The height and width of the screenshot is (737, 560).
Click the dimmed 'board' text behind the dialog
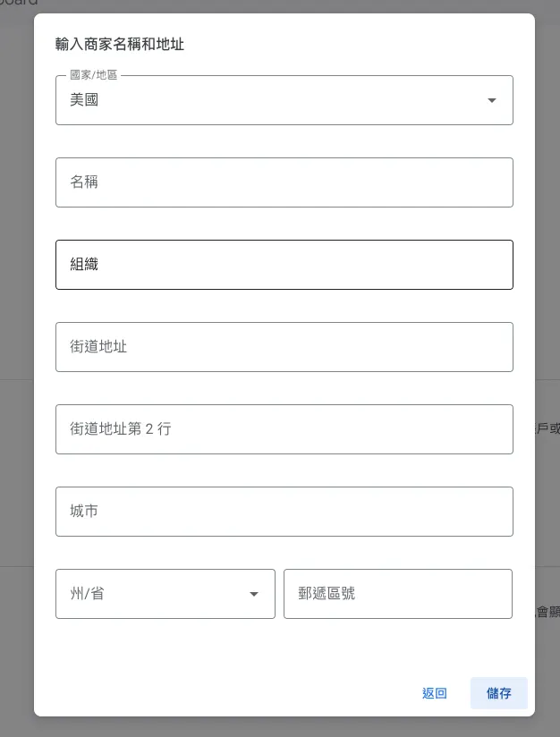[18, 4]
